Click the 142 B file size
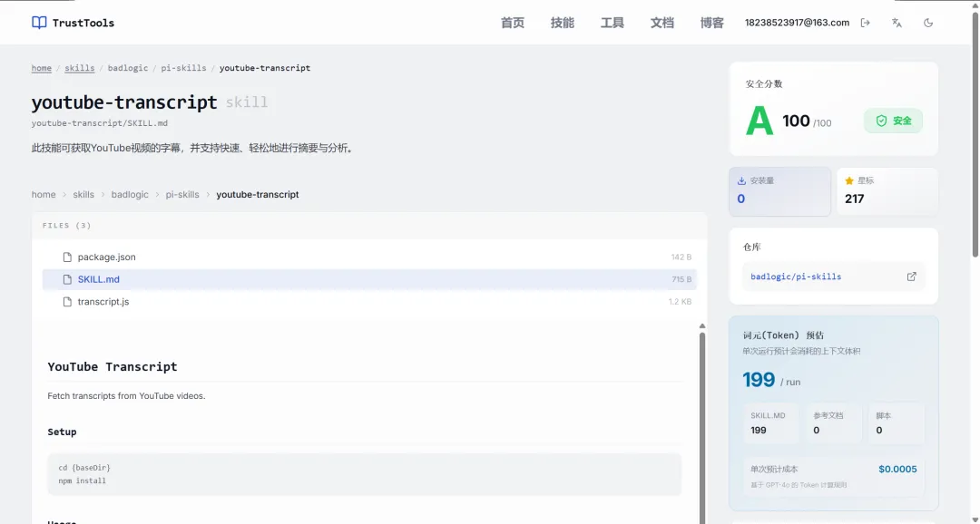980x524 pixels. [681, 257]
